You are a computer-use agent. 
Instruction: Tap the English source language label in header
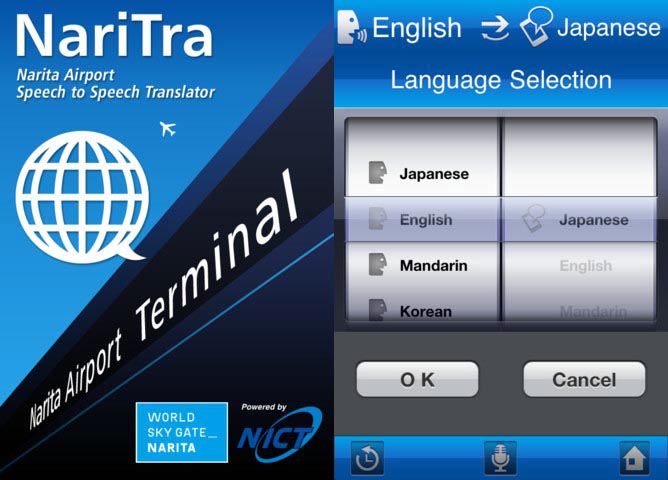tap(417, 28)
